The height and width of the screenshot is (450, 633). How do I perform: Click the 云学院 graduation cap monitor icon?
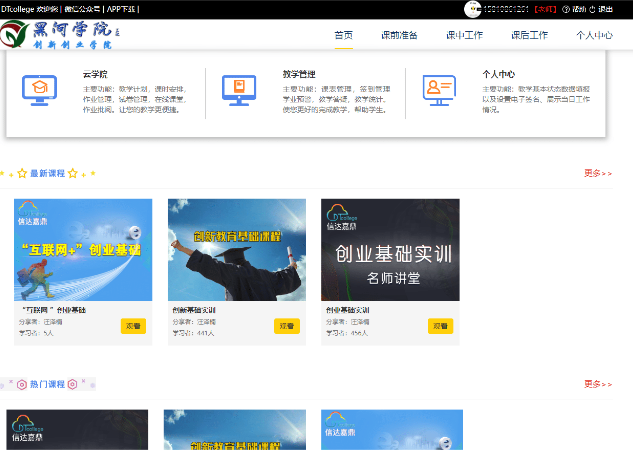(x=40, y=90)
